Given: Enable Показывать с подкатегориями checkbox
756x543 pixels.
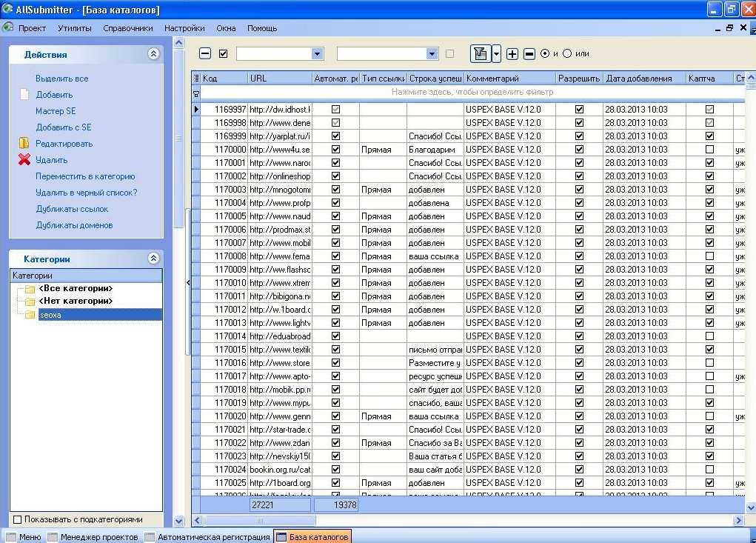Looking at the screenshot, I should pos(18,519).
